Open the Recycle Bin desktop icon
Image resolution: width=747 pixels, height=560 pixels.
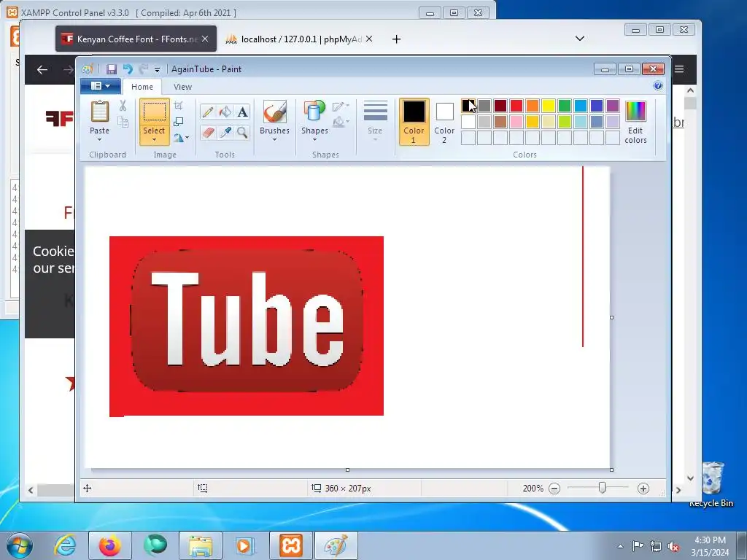712,485
